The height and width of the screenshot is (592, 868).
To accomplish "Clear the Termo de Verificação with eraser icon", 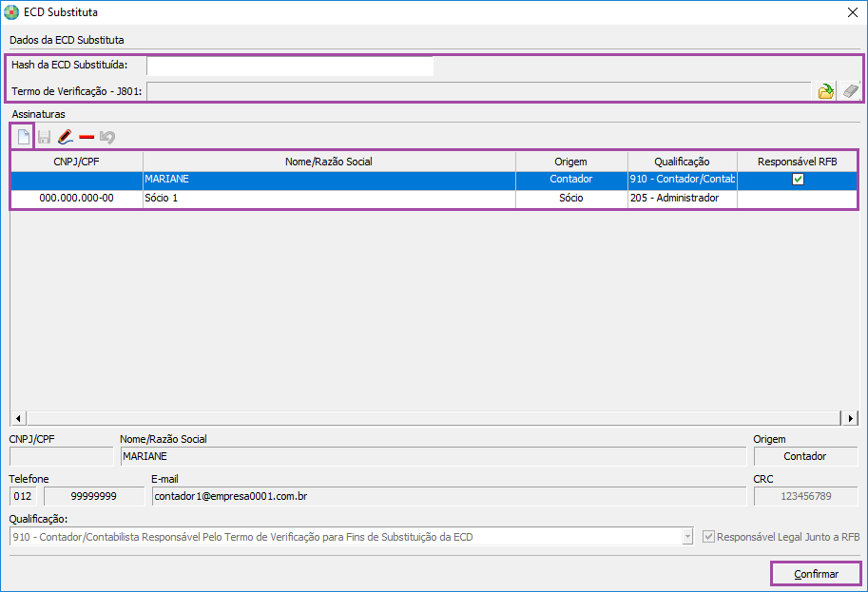I will tap(850, 91).
